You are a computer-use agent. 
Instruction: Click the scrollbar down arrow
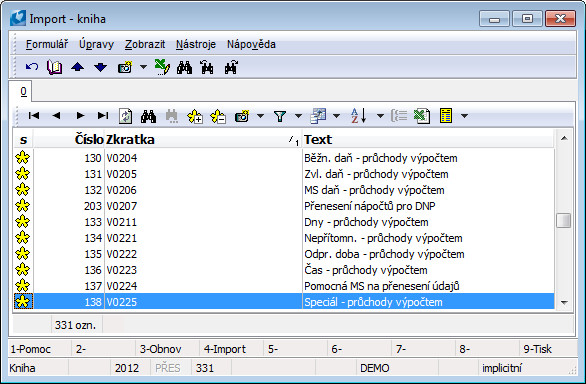coord(564,302)
